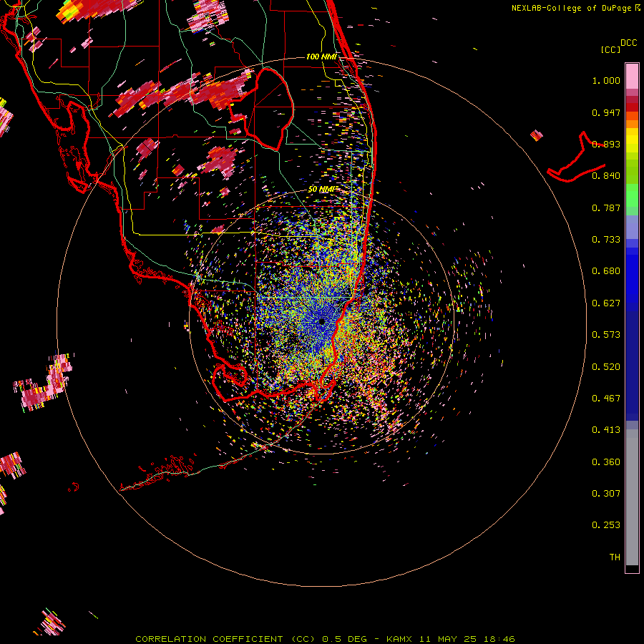
Task: Click the 0.573 color scale value
Action: coord(606,335)
